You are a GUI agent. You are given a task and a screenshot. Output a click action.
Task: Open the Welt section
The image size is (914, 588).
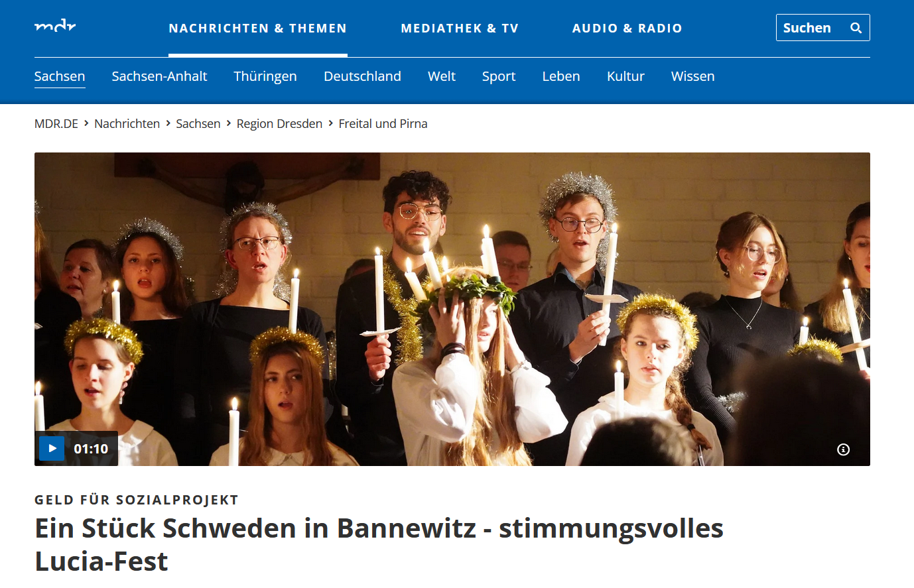[442, 76]
